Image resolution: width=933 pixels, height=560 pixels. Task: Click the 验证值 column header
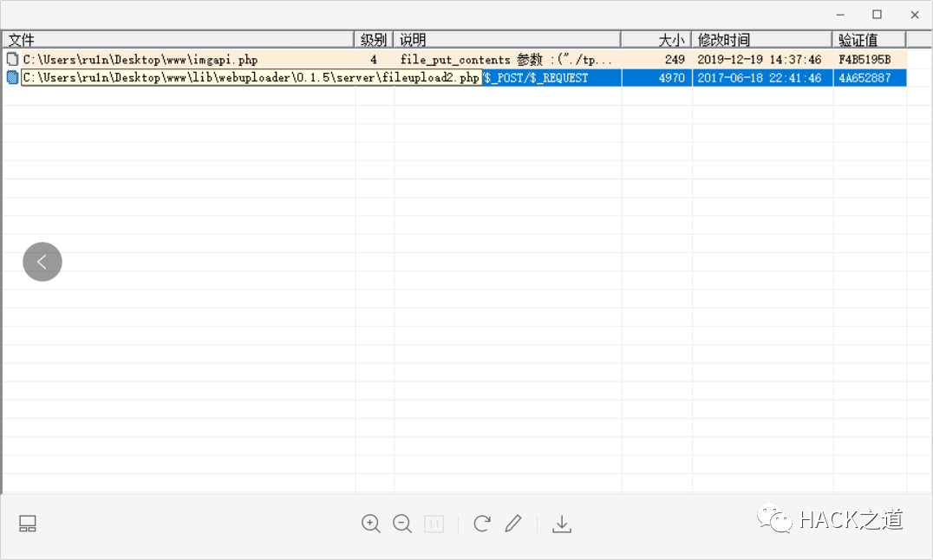(858, 39)
